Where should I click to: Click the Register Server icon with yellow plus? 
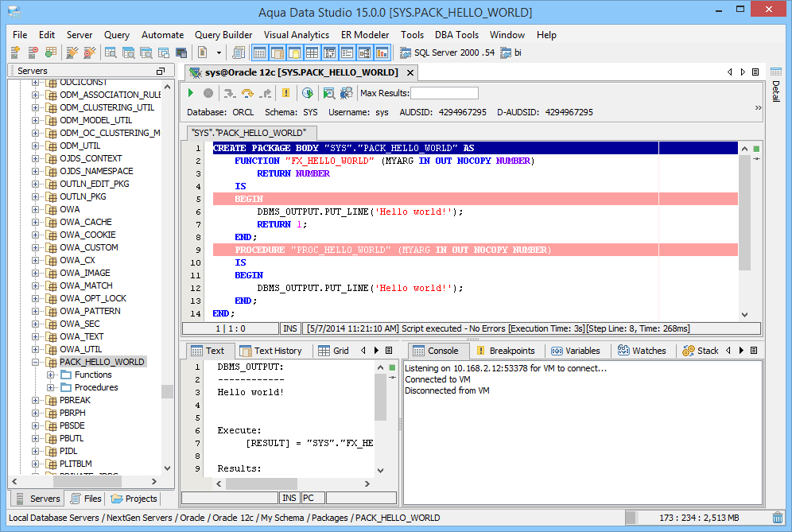point(16,52)
